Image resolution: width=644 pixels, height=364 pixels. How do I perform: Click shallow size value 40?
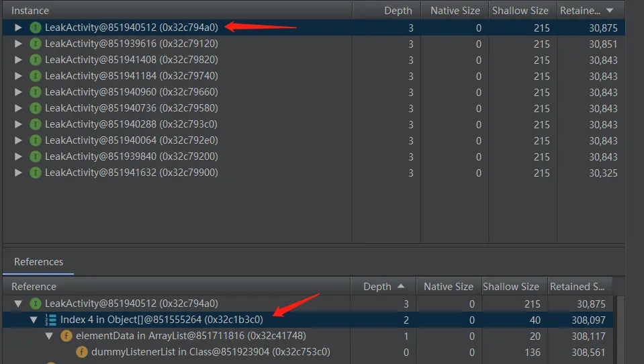(x=535, y=320)
